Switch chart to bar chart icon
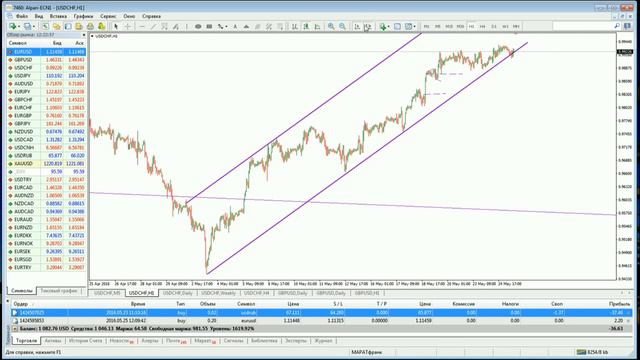Viewport: 640px width, 360px height. pos(294,27)
